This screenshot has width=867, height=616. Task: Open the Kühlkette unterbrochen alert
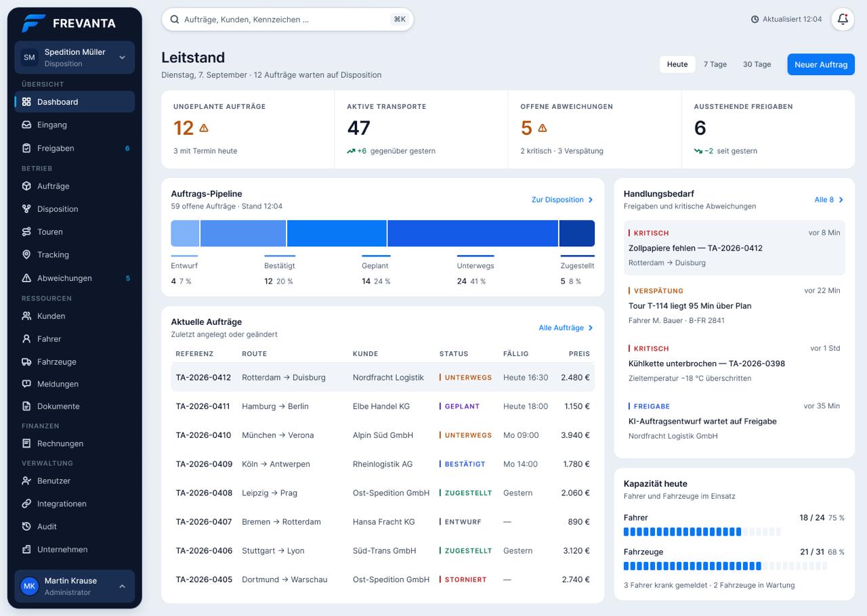[734, 364]
